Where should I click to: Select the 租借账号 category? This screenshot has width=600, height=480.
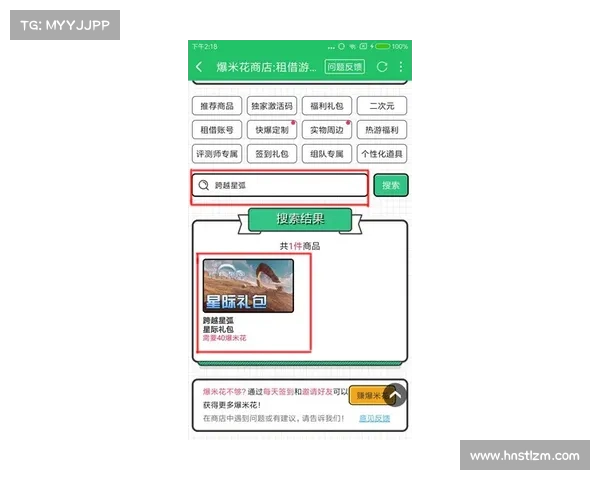217,130
